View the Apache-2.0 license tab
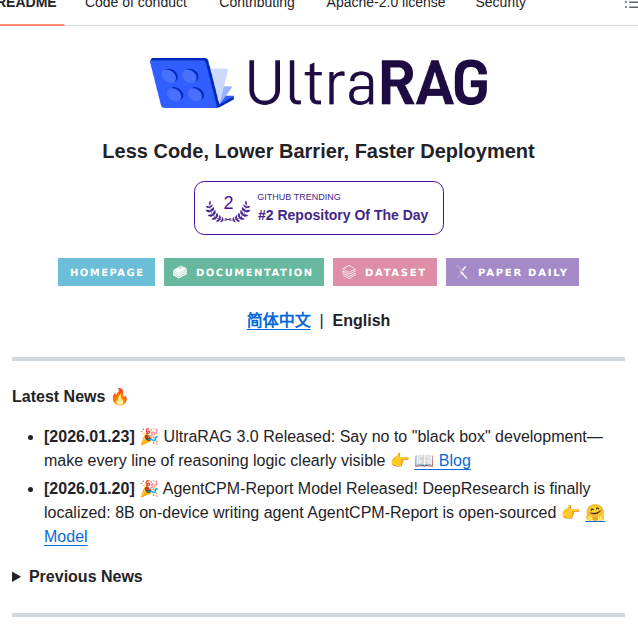 click(386, 4)
